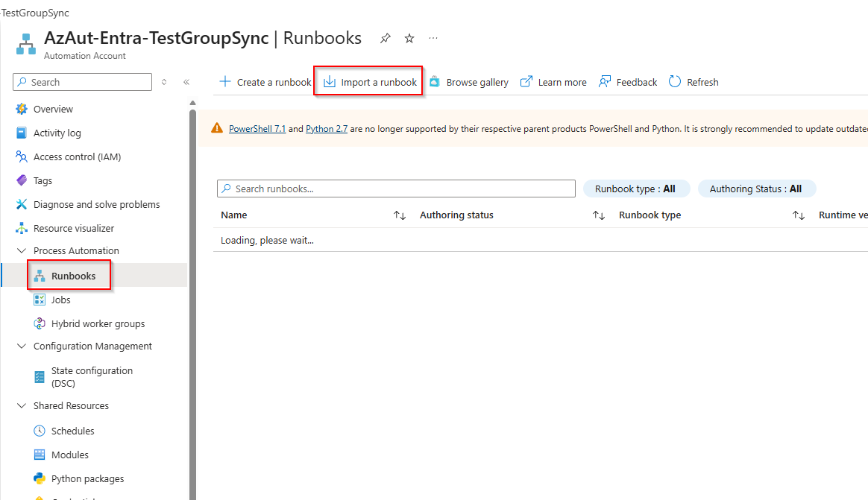Viewport: 868px width, 500px height.
Task: Click the Hybrid worker groups icon
Action: click(x=40, y=323)
